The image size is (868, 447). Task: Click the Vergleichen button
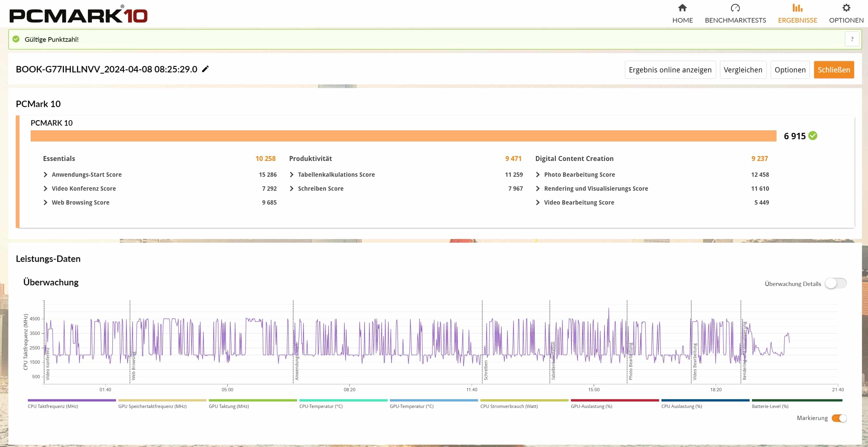pyautogui.click(x=743, y=70)
